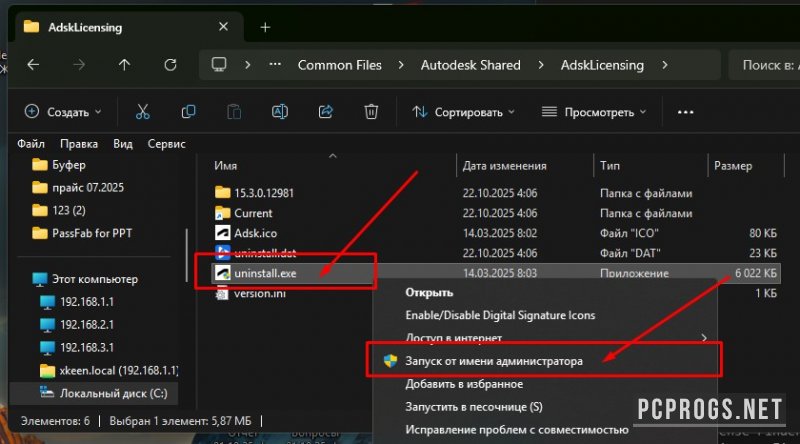
Task: Click the uninstall.exe application icon
Action: [x=222, y=274]
